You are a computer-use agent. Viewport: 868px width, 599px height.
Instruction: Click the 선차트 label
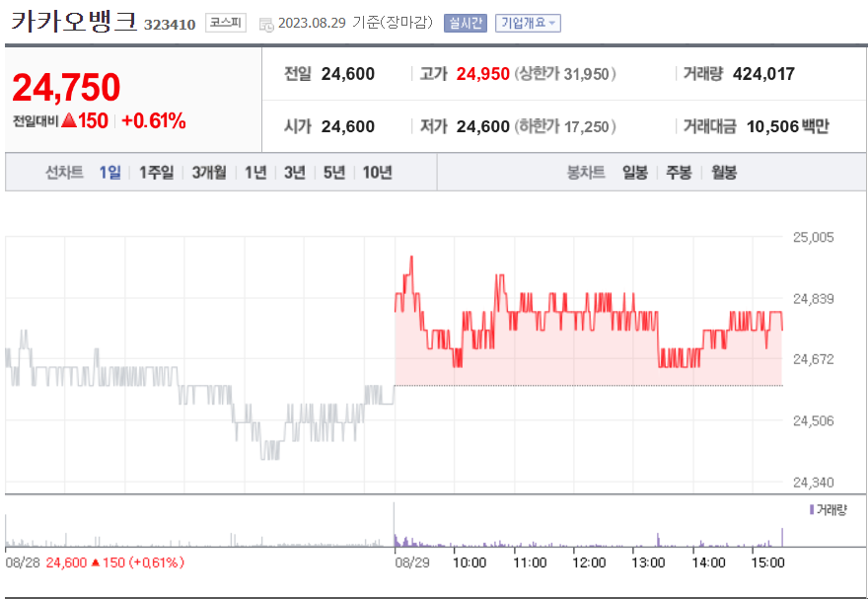(x=64, y=172)
